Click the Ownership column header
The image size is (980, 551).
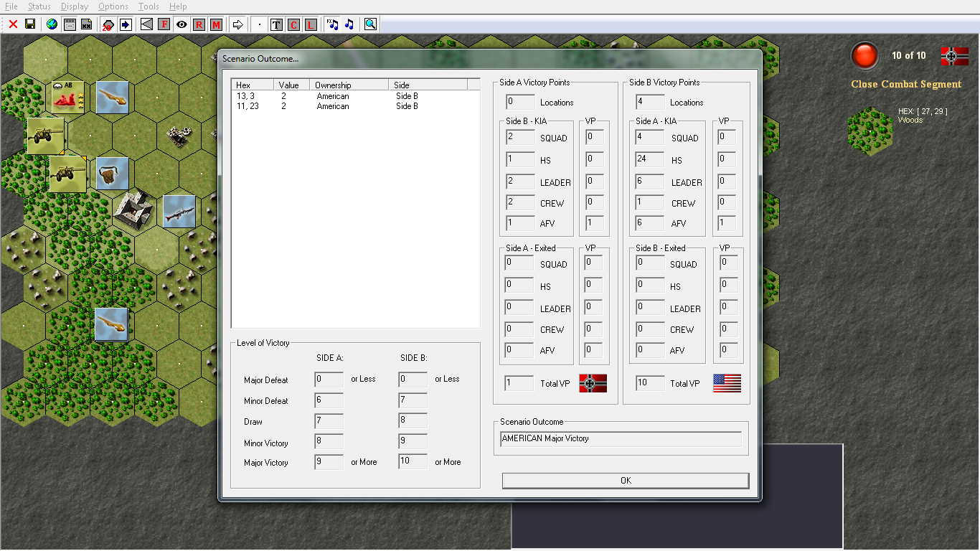pos(349,85)
